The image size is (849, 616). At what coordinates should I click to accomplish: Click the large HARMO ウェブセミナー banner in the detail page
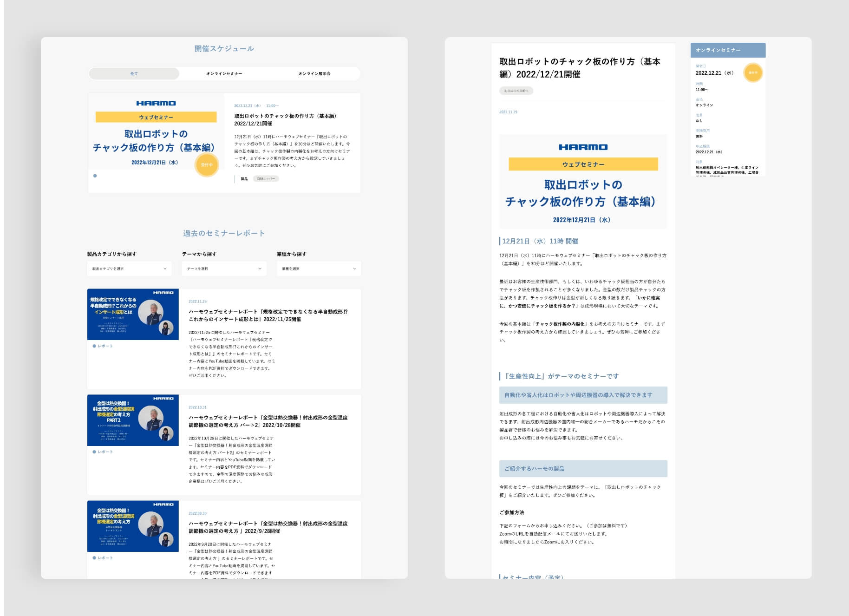coord(583,182)
